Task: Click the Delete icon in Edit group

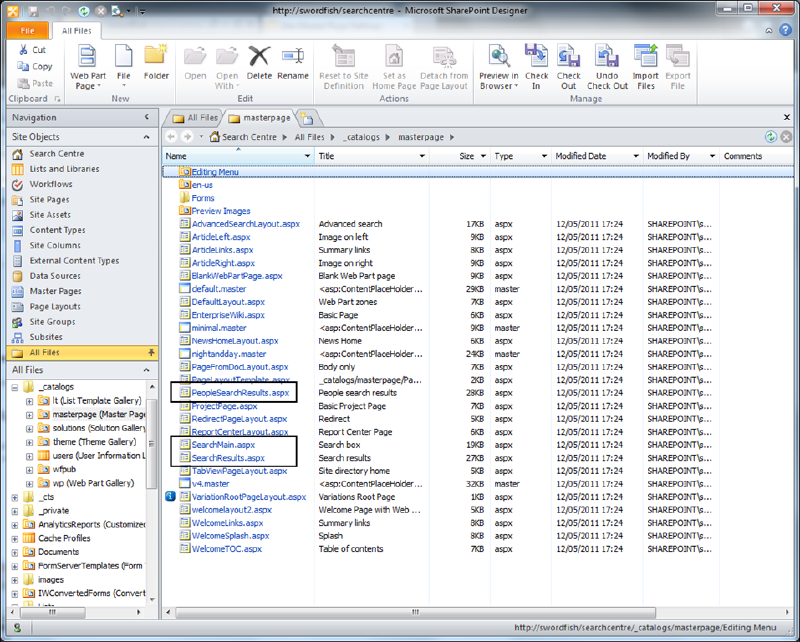Action: (x=259, y=56)
